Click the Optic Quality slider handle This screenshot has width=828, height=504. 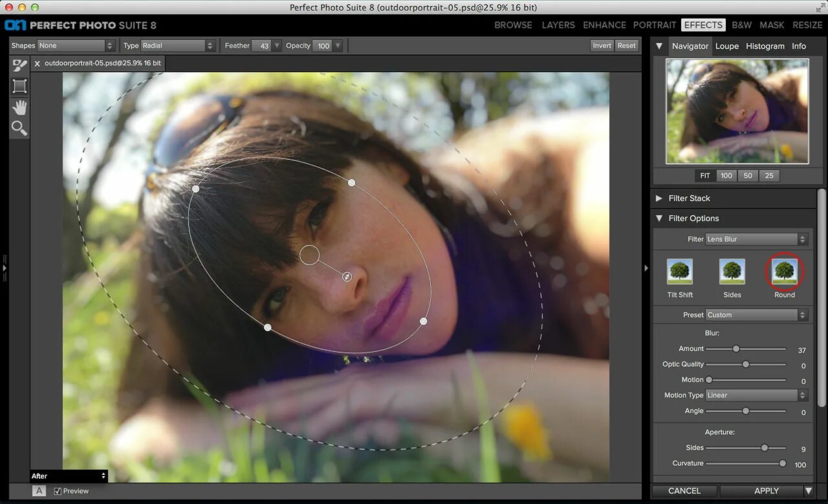tap(746, 364)
